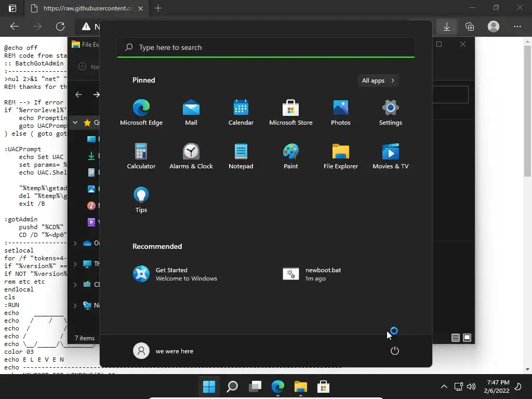
Task: Close the raw.githubusercontent tab
Action: [140, 8]
